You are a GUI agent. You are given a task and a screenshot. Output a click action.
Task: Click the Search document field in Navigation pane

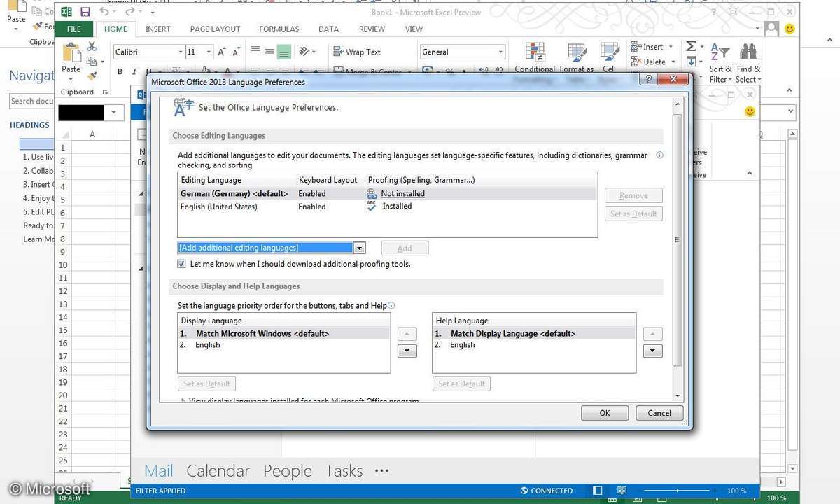[32, 101]
